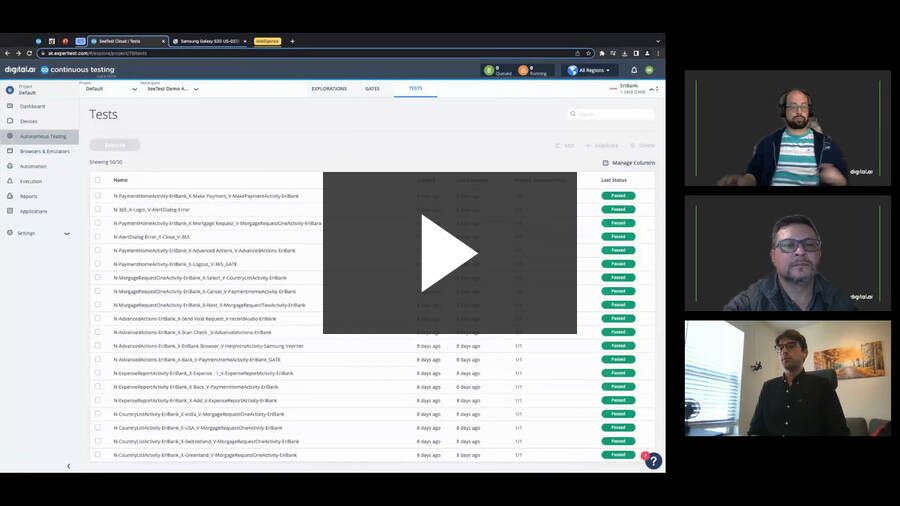
Task: Focus the tests search field
Action: click(x=611, y=114)
